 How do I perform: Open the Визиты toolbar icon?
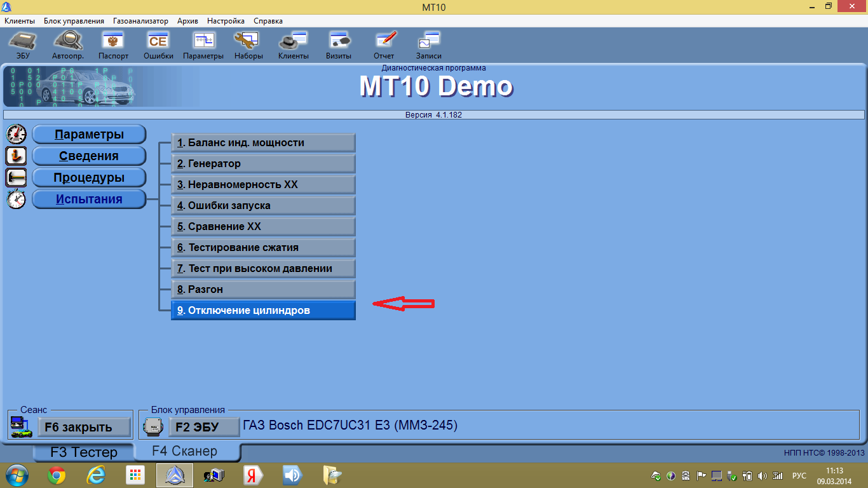339,41
